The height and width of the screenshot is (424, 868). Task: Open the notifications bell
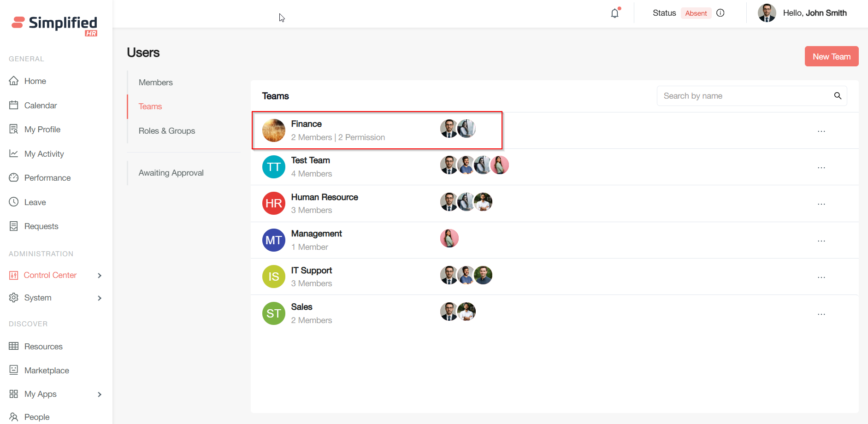tap(615, 13)
